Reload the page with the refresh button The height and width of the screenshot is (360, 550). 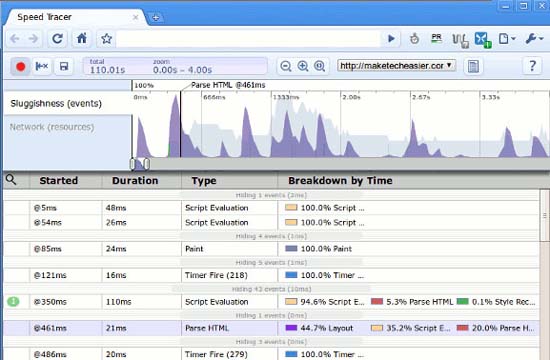coord(57,38)
